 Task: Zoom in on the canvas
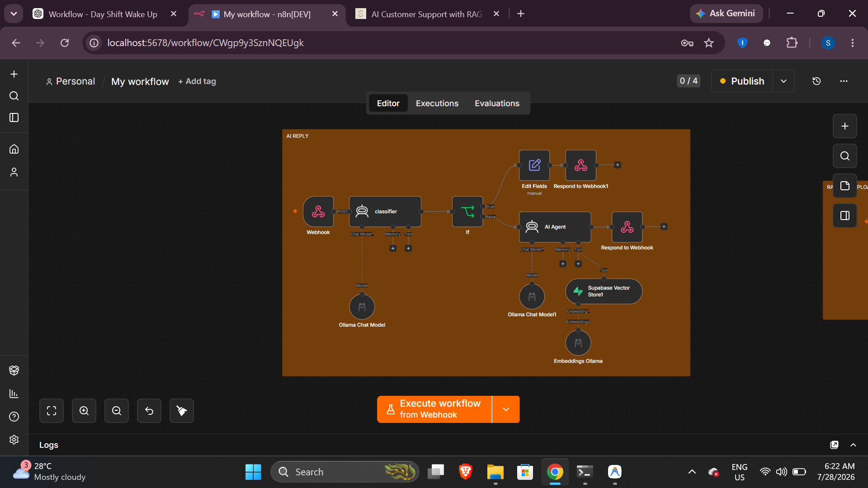[x=84, y=411]
